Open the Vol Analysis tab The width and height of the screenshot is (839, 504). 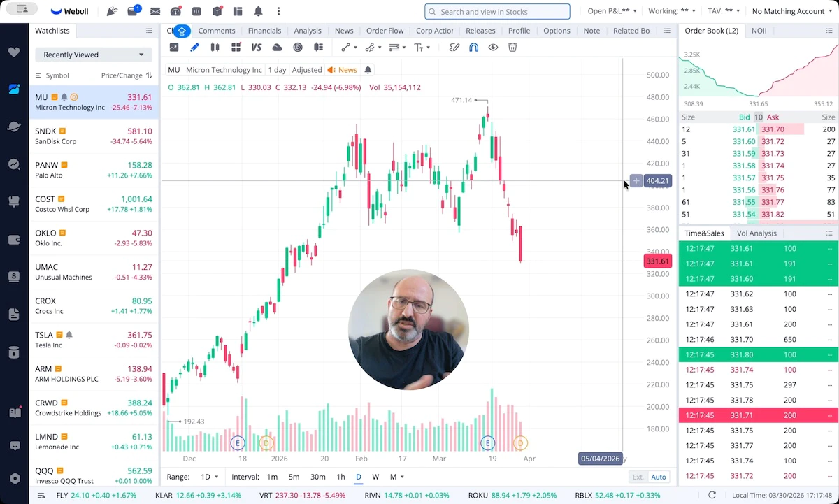[x=756, y=233]
